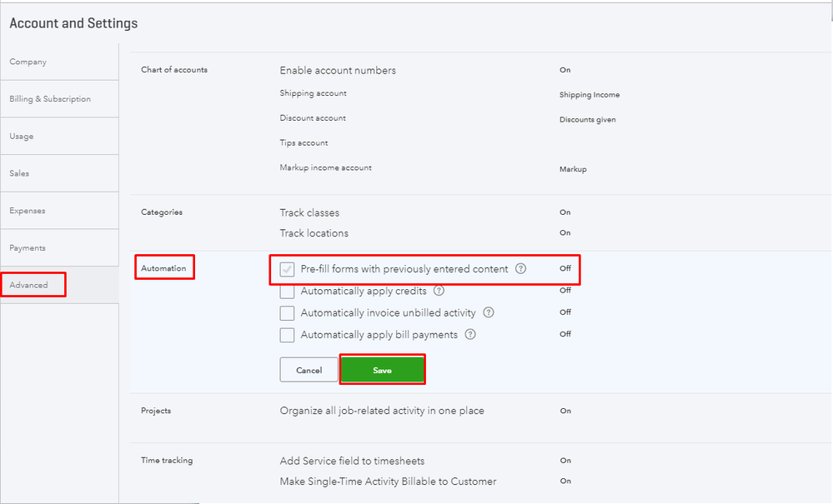Expand the Chart of accounts section
Image resolution: width=833 pixels, height=504 pixels.
(x=174, y=69)
